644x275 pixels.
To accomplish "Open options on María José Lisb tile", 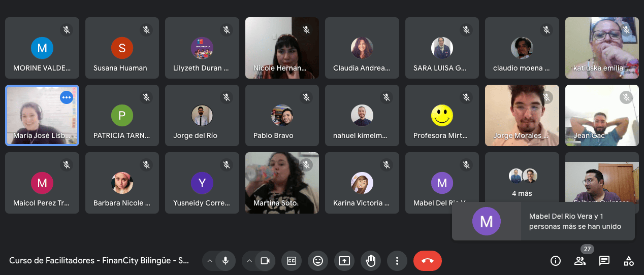I will [x=67, y=97].
